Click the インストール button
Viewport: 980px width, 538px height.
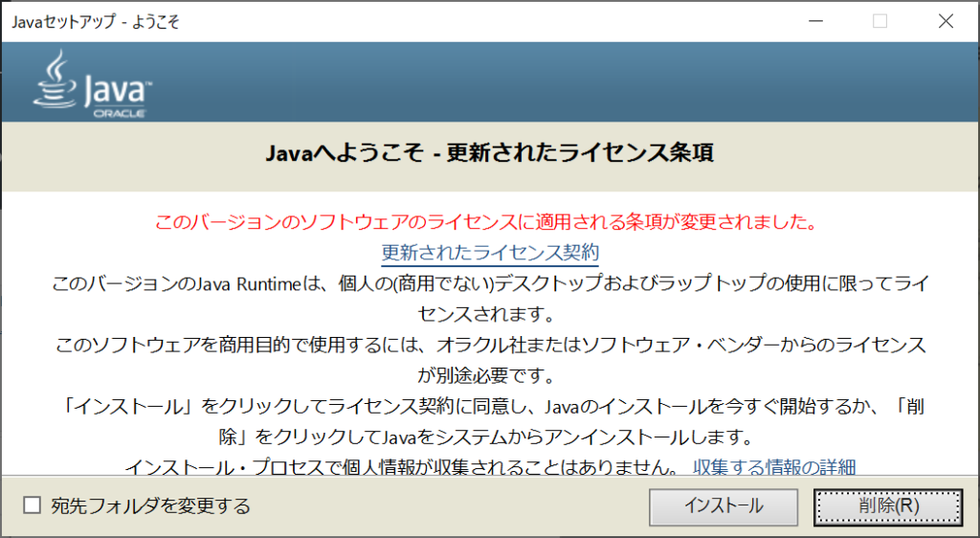click(x=724, y=505)
